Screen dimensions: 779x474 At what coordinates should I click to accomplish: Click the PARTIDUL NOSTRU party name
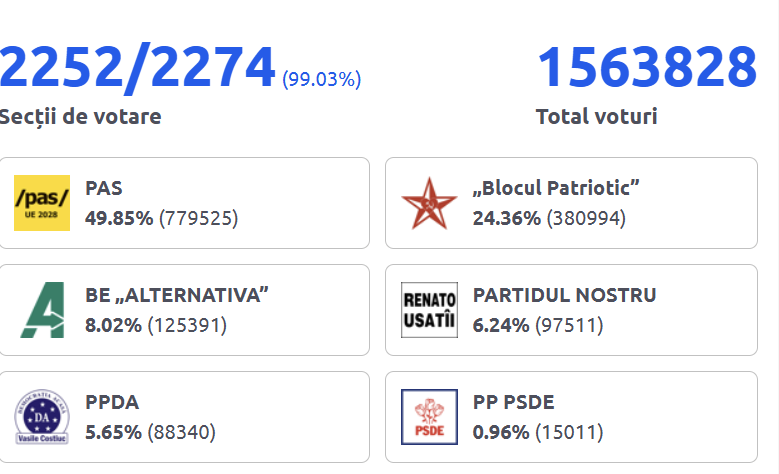pos(564,295)
